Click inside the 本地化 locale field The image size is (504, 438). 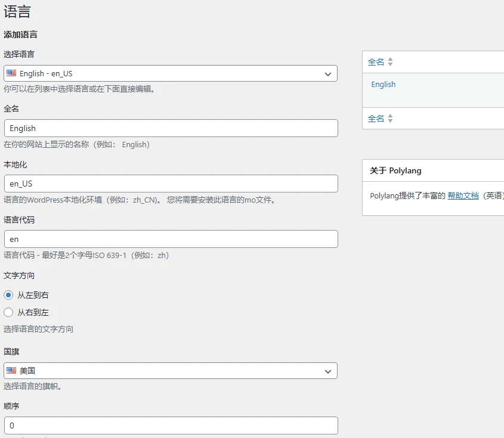[x=171, y=184]
